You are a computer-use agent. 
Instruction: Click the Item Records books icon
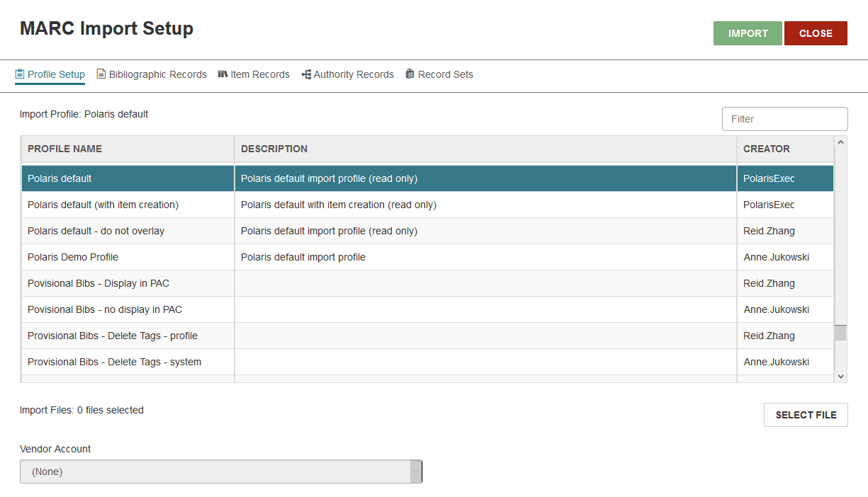[222, 74]
